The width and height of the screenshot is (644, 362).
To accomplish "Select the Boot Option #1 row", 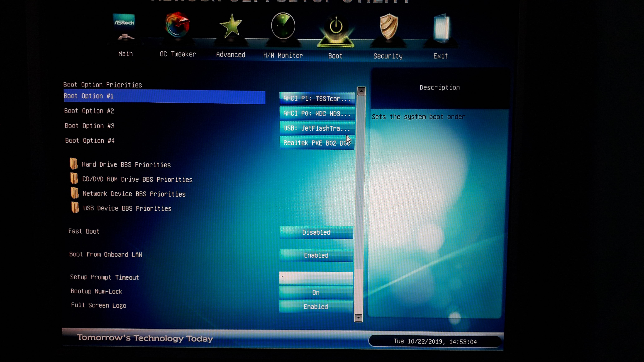I will click(x=164, y=97).
